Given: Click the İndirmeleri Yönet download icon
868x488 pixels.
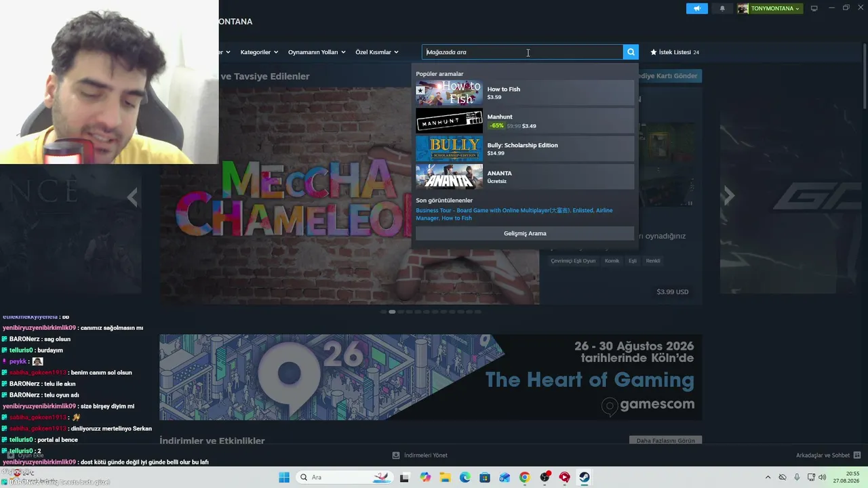Looking at the screenshot, I should [x=396, y=455].
